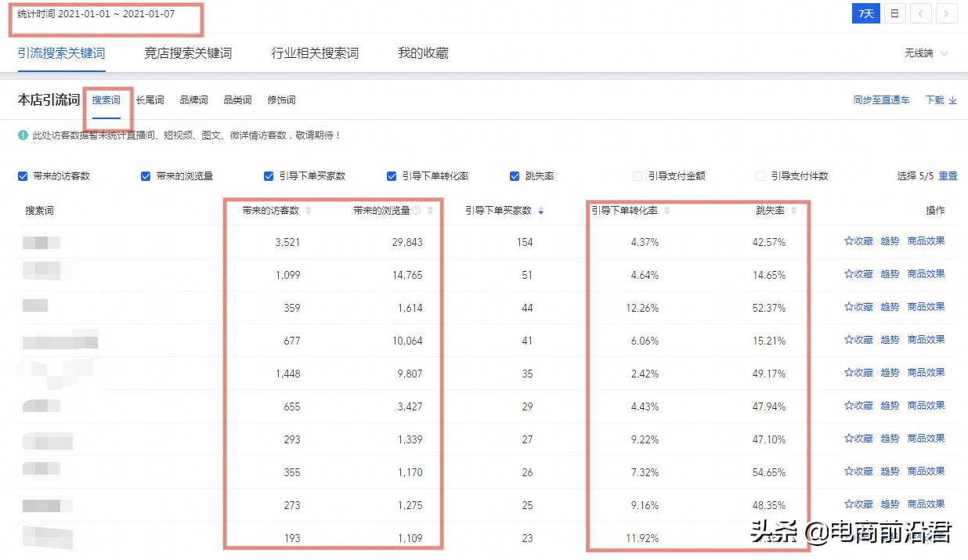This screenshot has width=968, height=560.
Task: Click the download icon next to 下载
Action: (952, 99)
